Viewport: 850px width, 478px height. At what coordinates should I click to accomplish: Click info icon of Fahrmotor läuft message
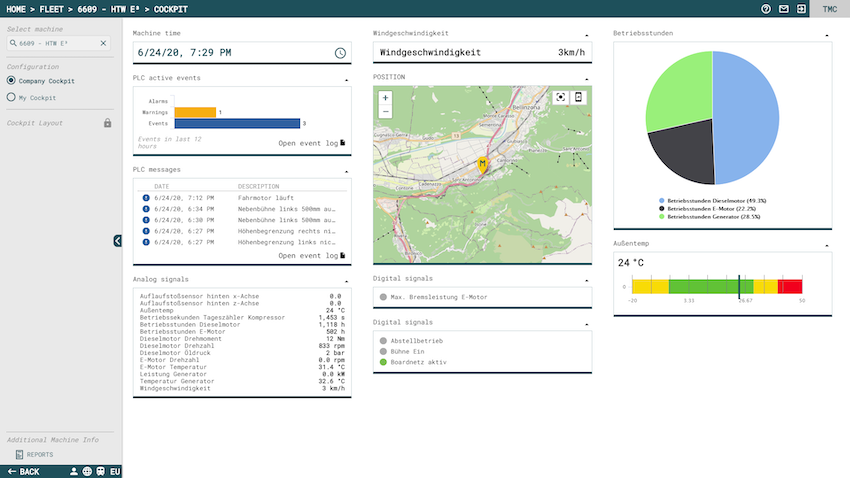(x=146, y=198)
